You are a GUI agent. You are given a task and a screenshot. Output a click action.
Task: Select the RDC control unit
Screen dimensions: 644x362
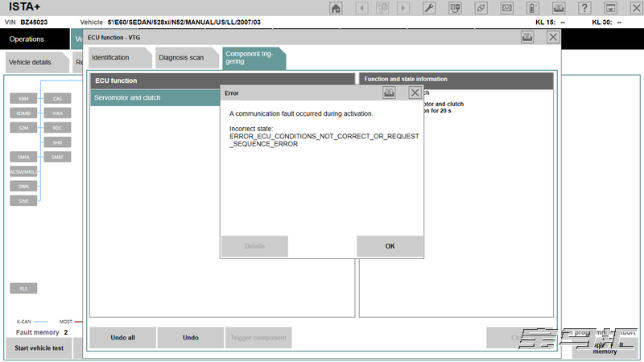[57, 128]
